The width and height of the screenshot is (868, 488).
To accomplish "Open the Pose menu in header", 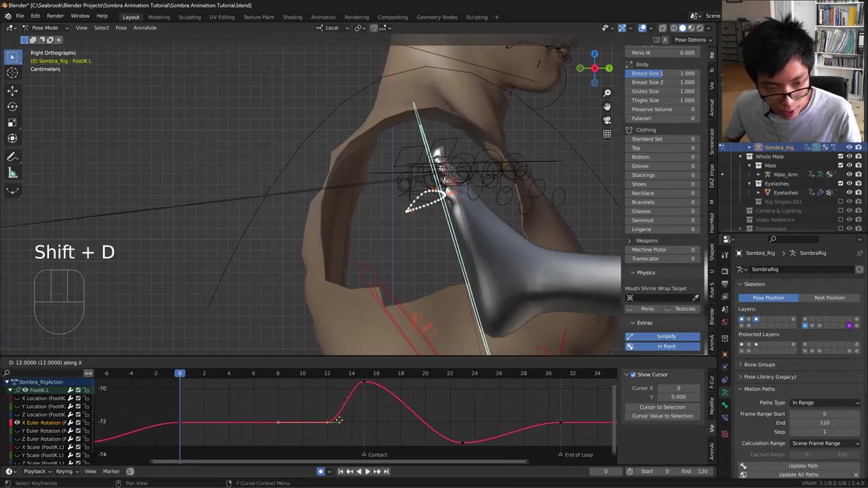I will 121,28.
